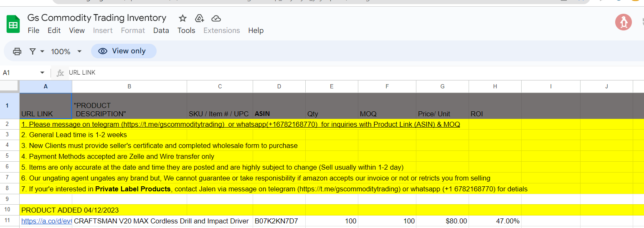
Task: Click the Items are only accurate row text
Action: [x=212, y=168]
